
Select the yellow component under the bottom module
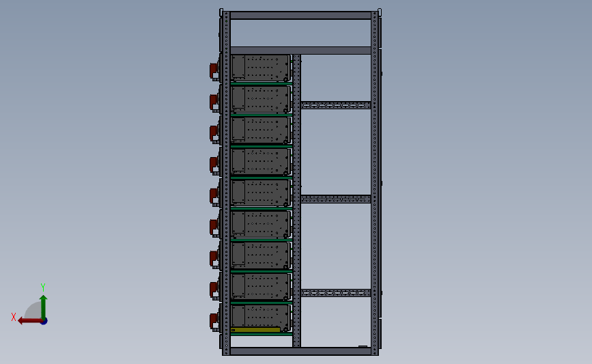(255, 330)
